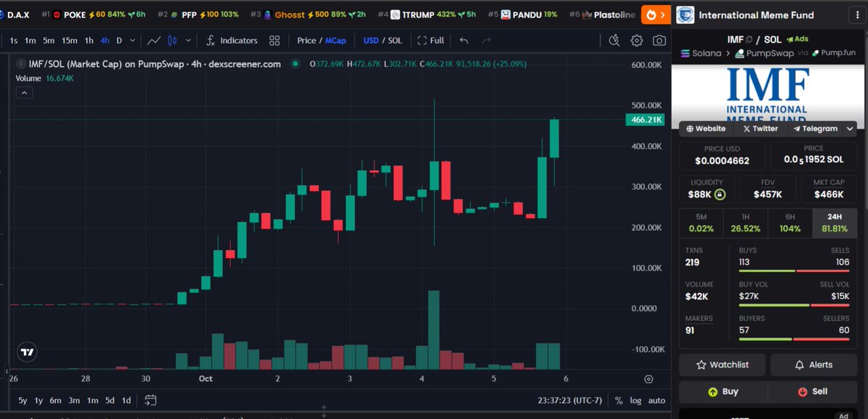Set chart range to 6m
Image resolution: width=868 pixels, height=419 pixels.
click(x=56, y=400)
